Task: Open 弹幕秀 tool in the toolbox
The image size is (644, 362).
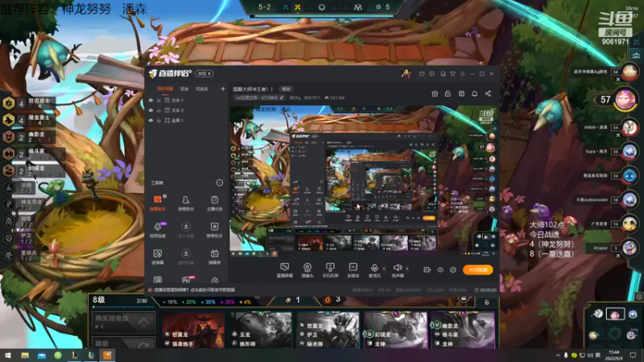Action: [x=214, y=257]
